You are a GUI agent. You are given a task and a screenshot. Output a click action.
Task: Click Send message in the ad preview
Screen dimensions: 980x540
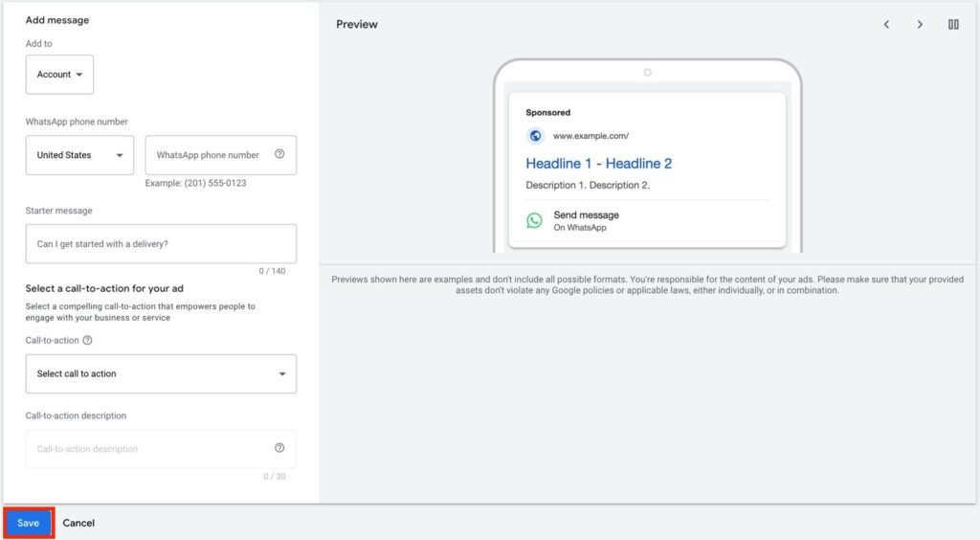(x=586, y=215)
